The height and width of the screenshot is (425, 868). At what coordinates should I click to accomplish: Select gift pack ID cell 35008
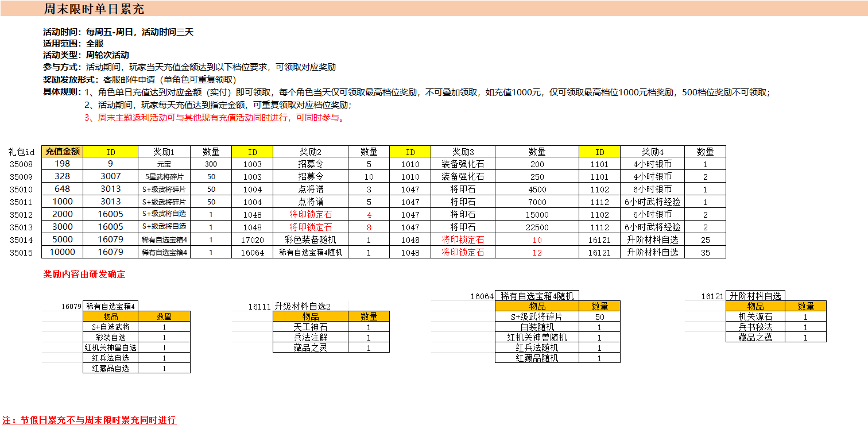point(21,164)
